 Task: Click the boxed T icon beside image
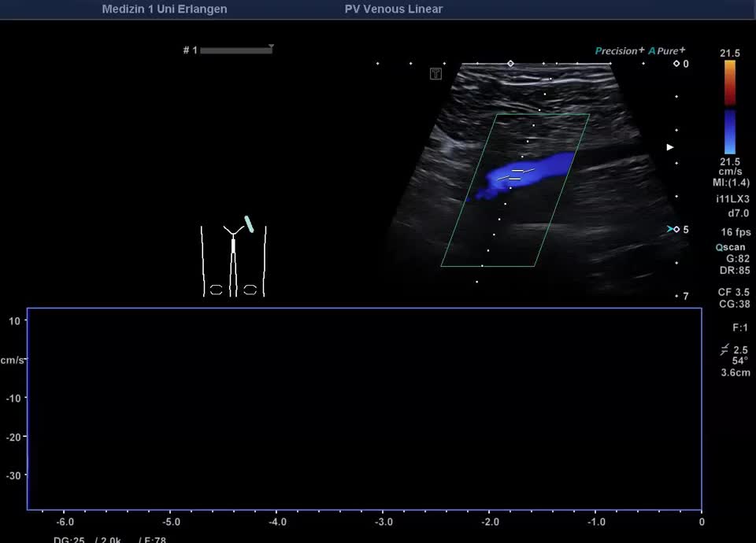[x=435, y=74]
